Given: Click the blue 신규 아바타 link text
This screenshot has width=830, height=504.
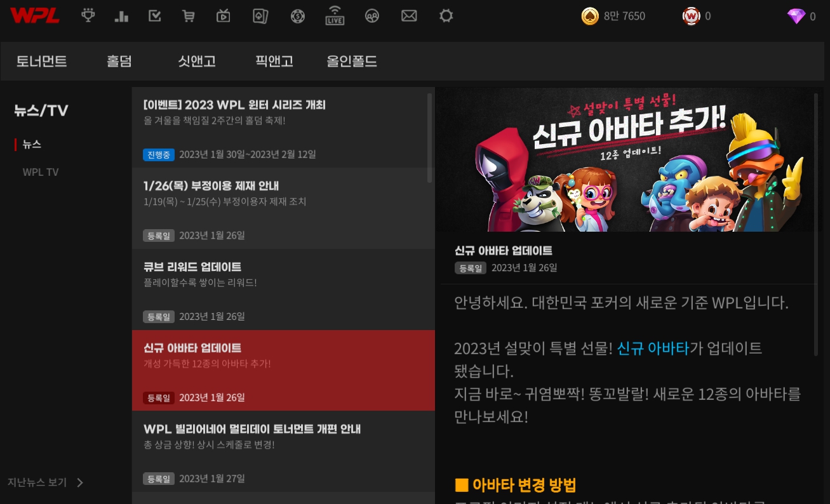Looking at the screenshot, I should tap(653, 348).
